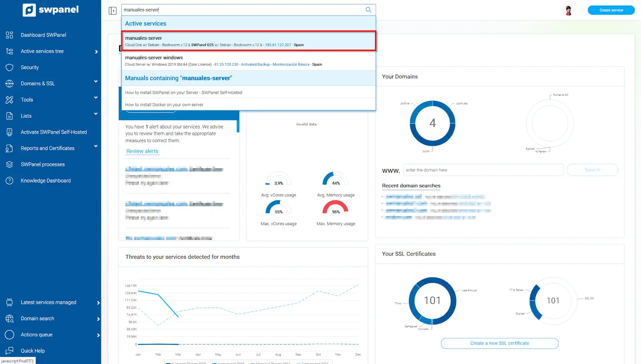Open the Latest services managed flyout

[x=98, y=303]
